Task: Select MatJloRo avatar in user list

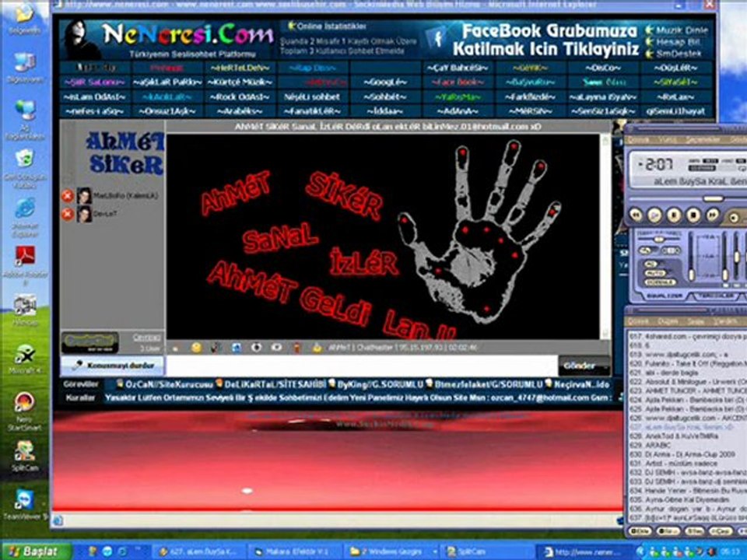Action: 84,195
